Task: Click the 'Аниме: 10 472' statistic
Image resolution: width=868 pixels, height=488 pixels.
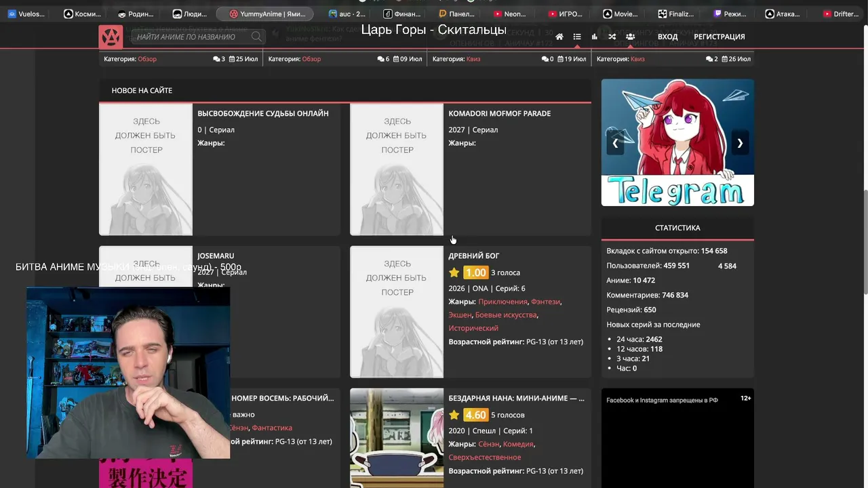Action: click(x=631, y=280)
